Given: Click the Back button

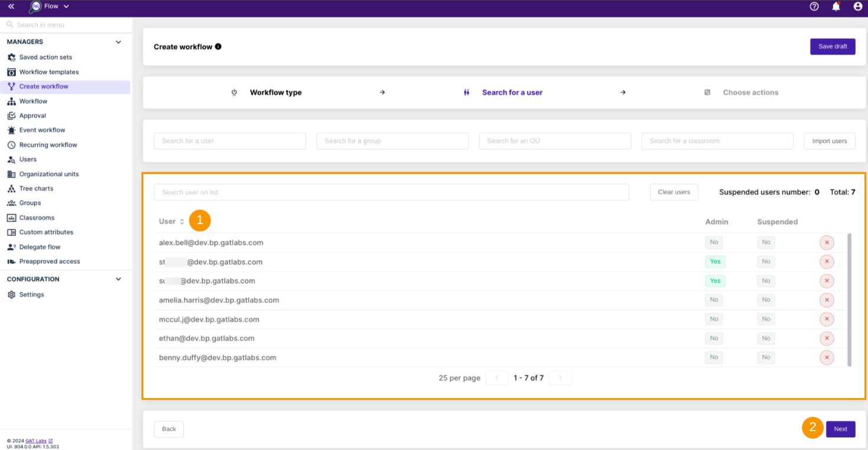Looking at the screenshot, I should pyautogui.click(x=169, y=429).
